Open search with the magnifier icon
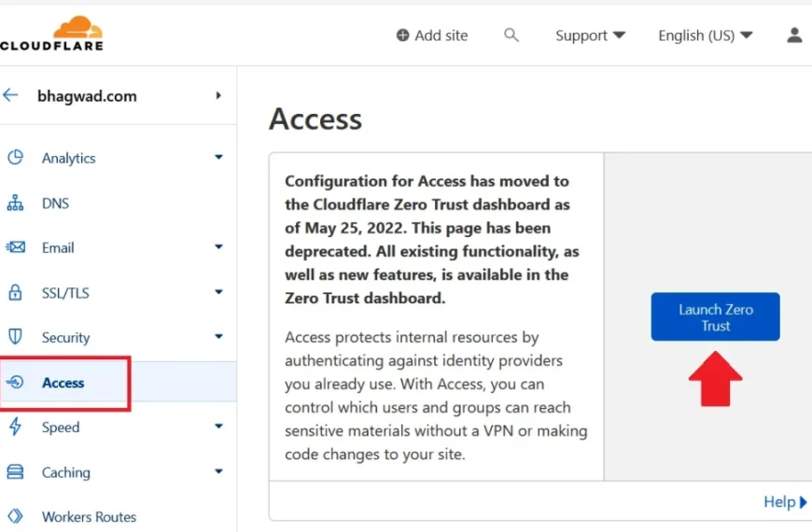 pyautogui.click(x=511, y=35)
